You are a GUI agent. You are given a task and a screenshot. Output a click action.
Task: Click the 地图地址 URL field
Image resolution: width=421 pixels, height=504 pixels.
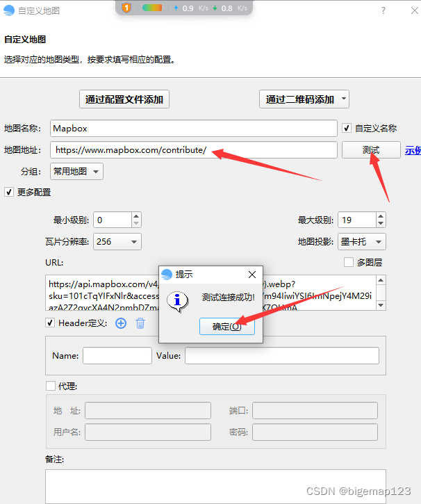tap(194, 149)
